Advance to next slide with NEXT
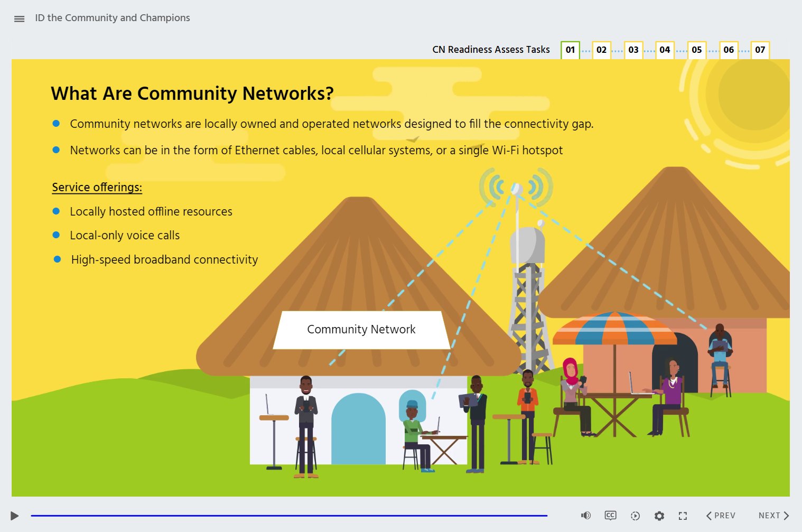 click(773, 516)
